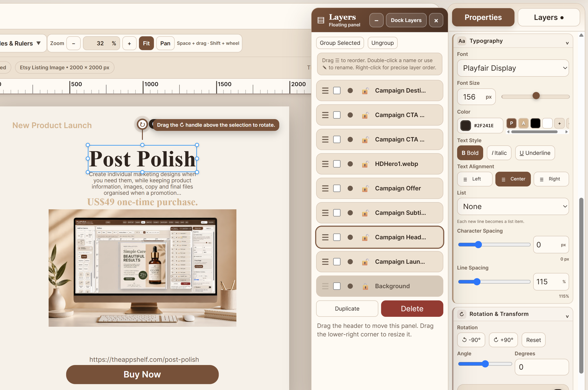The height and width of the screenshot is (390, 588).
Task: Toggle visibility dot of Campaign Laun... layer
Action: pyautogui.click(x=350, y=262)
